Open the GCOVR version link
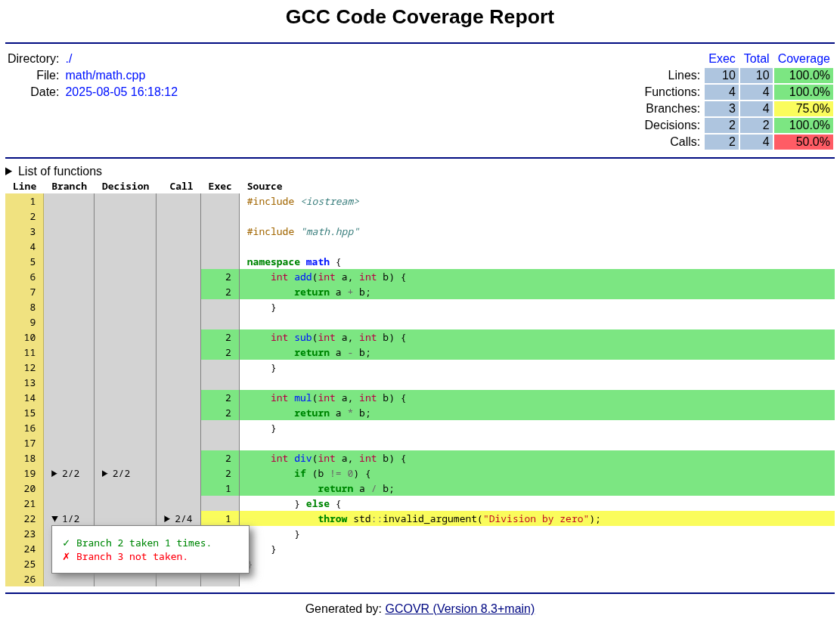Image resolution: width=840 pixels, height=631 pixels. point(460,609)
